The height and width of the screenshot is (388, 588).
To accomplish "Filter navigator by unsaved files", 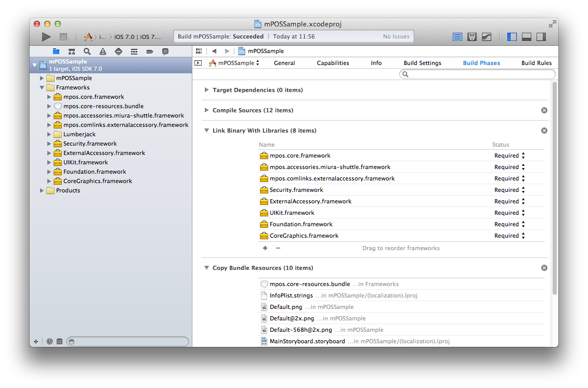I will (x=59, y=342).
